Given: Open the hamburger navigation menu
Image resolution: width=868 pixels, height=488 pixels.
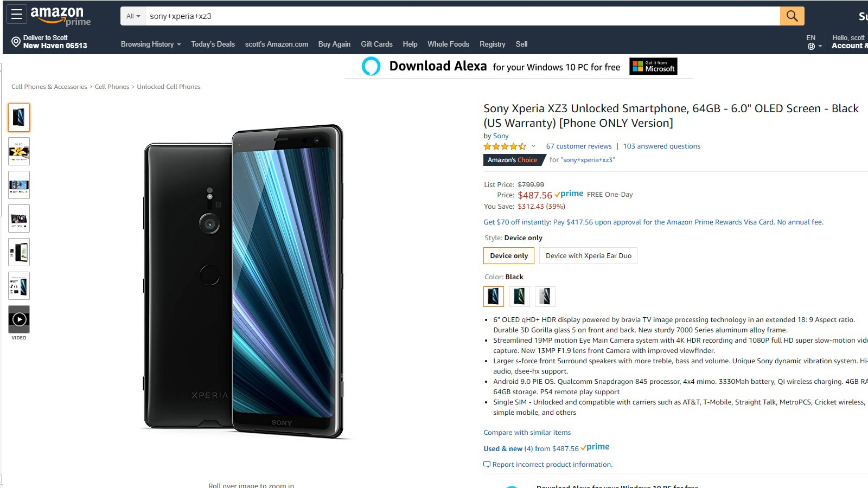Looking at the screenshot, I should [17, 14].
